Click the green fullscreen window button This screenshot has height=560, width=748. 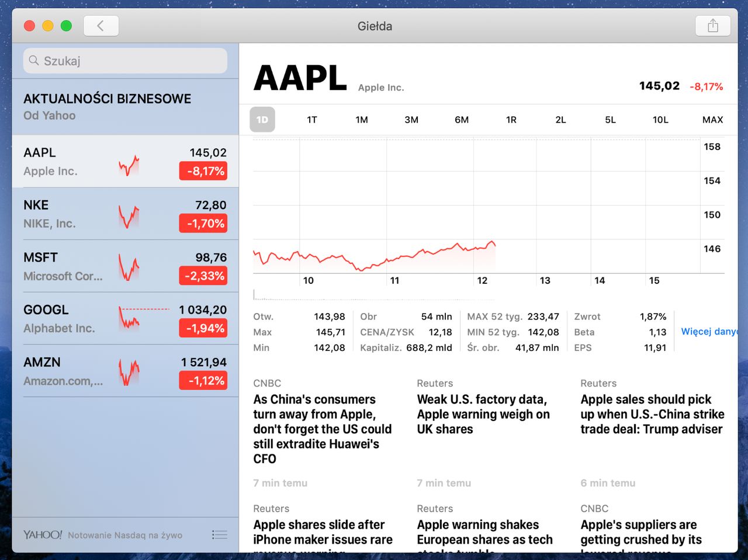point(67,26)
